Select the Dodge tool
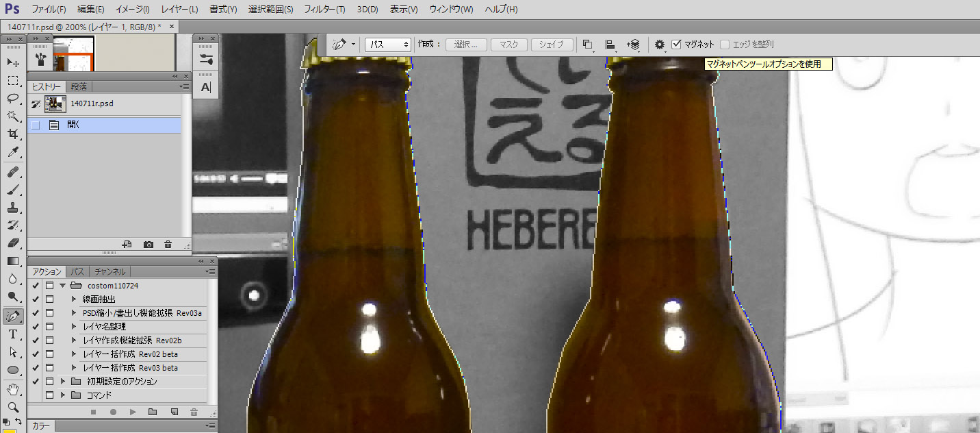980x433 pixels. (13, 297)
